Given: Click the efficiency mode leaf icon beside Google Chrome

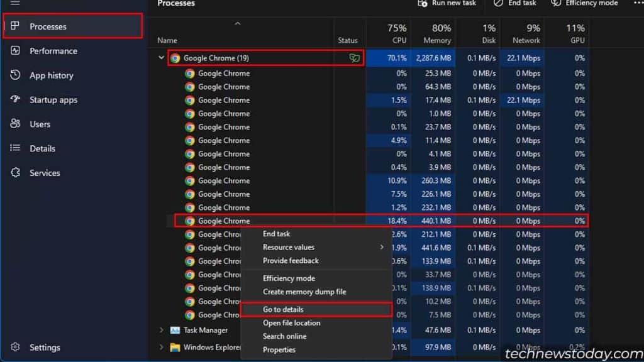Looking at the screenshot, I should (x=355, y=58).
